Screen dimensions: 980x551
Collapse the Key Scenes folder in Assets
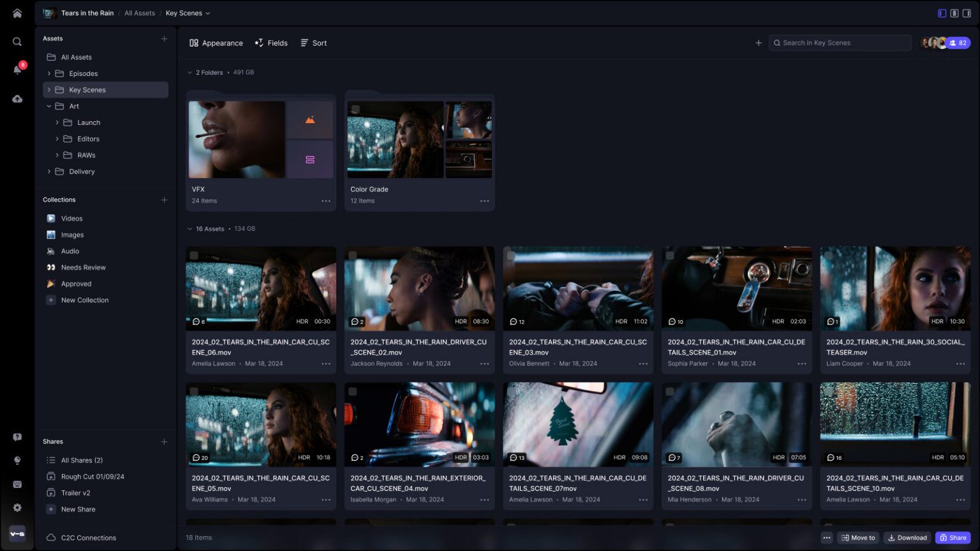tap(49, 89)
